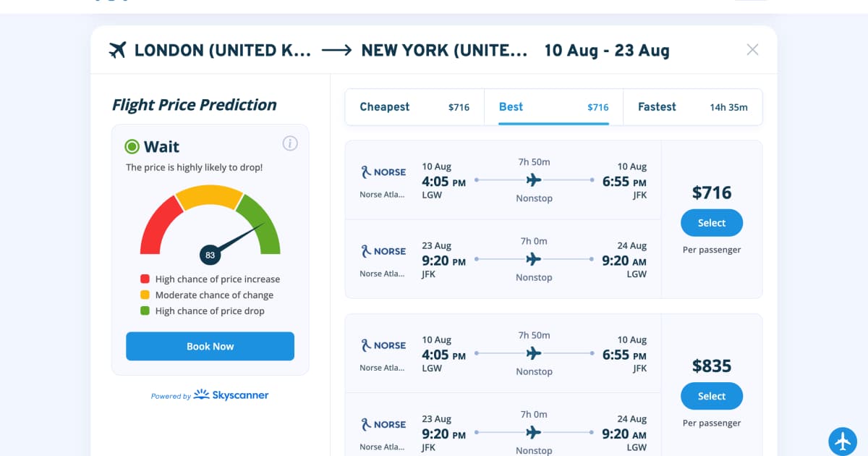This screenshot has height=456, width=868.
Task: Click the info icon beside Wait
Action: click(290, 143)
